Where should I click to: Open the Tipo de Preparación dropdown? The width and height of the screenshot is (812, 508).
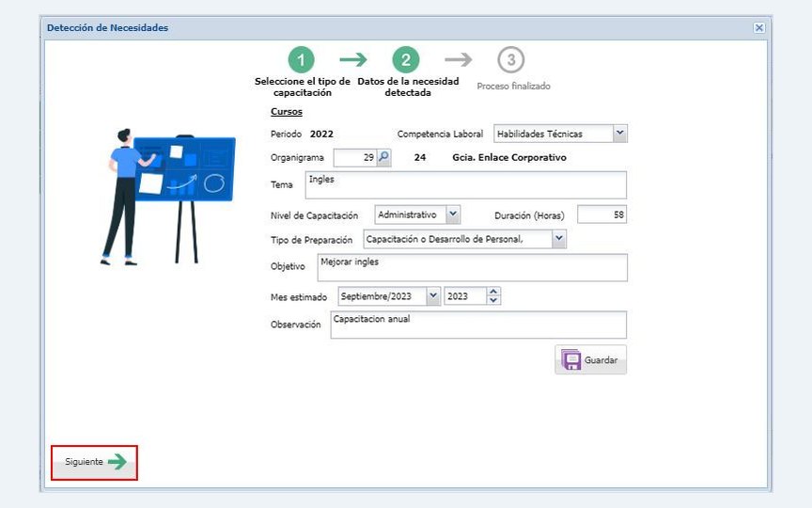click(x=559, y=238)
